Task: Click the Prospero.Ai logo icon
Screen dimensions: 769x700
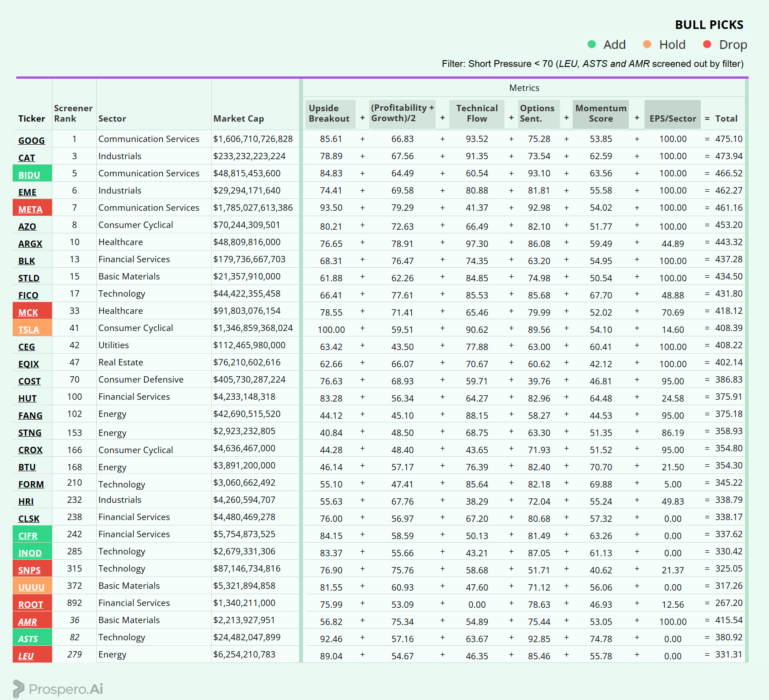Action: tap(19, 689)
